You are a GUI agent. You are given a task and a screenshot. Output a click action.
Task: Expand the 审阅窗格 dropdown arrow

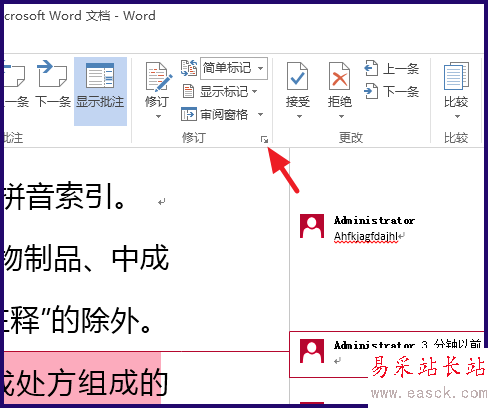pos(260,114)
